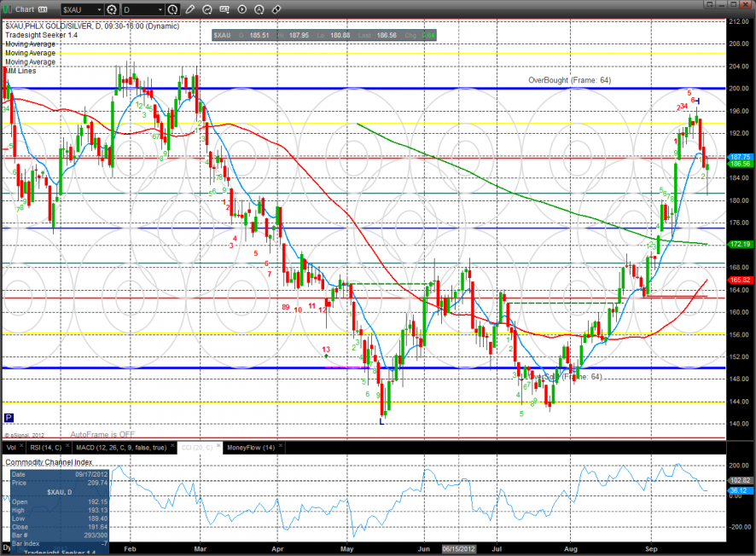This screenshot has width=756, height=556.
Task: Expand the D interval dropdown
Action: 160,9
